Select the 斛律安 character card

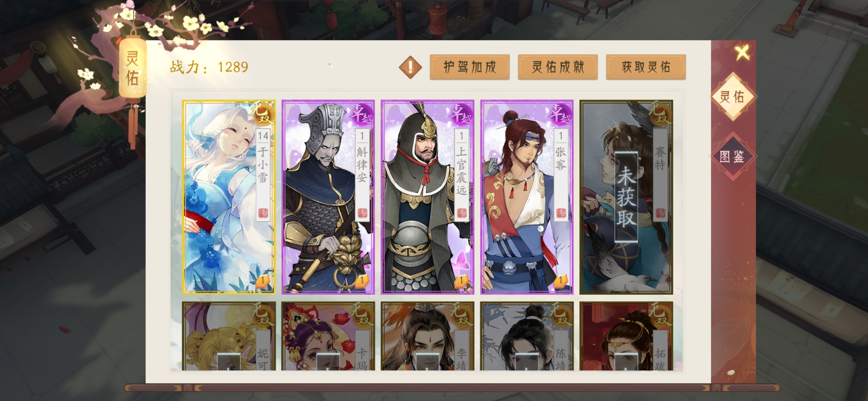(x=328, y=197)
